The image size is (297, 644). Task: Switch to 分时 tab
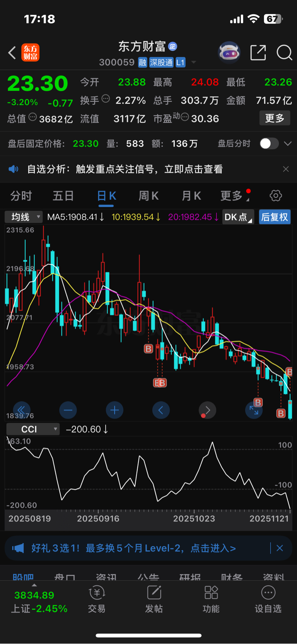pyautogui.click(x=21, y=196)
